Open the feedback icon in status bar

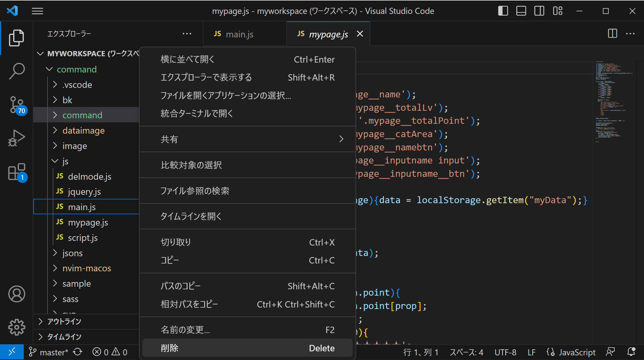point(610,352)
